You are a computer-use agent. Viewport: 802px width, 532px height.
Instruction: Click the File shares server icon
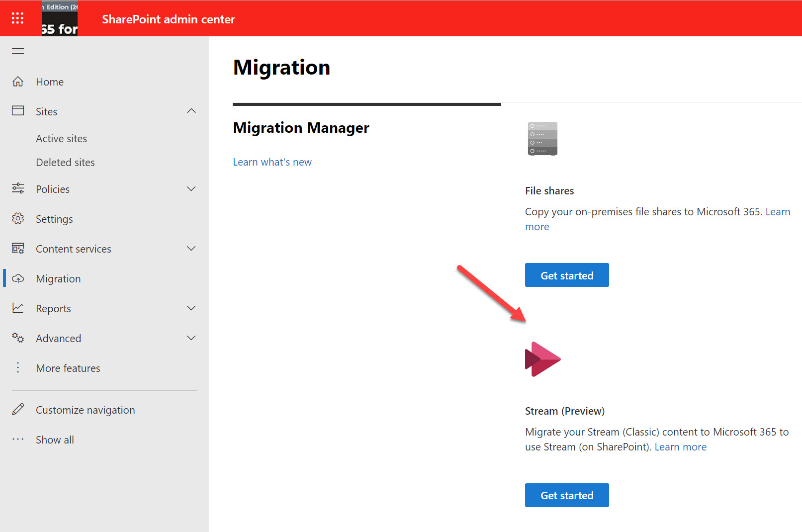542,139
